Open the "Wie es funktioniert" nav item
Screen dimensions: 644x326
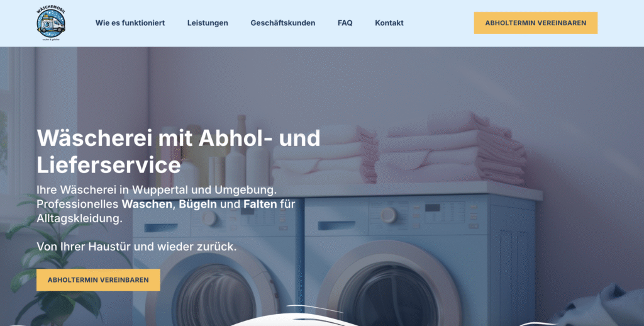pos(130,23)
